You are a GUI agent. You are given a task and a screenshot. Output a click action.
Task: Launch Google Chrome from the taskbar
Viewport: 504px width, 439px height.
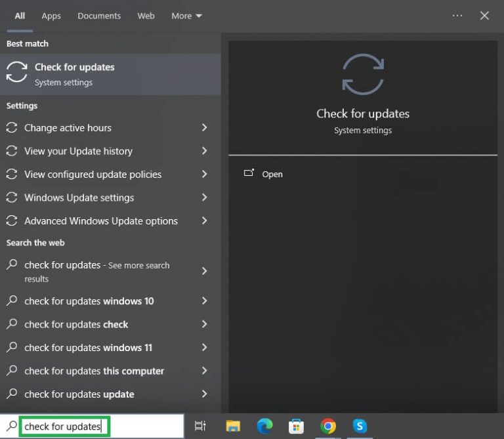click(328, 427)
